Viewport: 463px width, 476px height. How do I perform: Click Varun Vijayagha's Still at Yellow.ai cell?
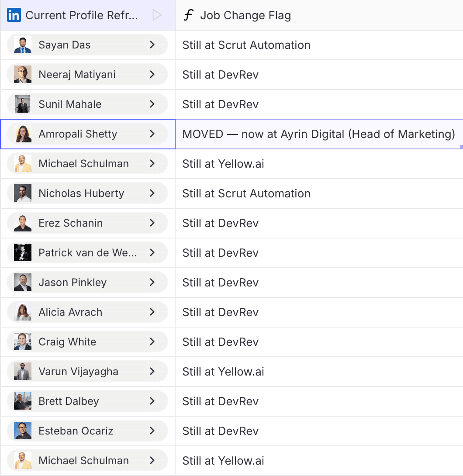click(319, 371)
